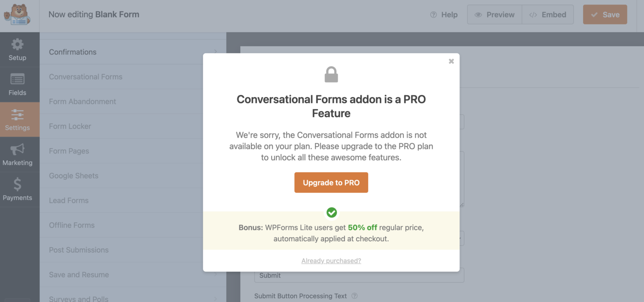The image size is (644, 302).
Task: Click the Embed code icon
Action: [534, 14]
